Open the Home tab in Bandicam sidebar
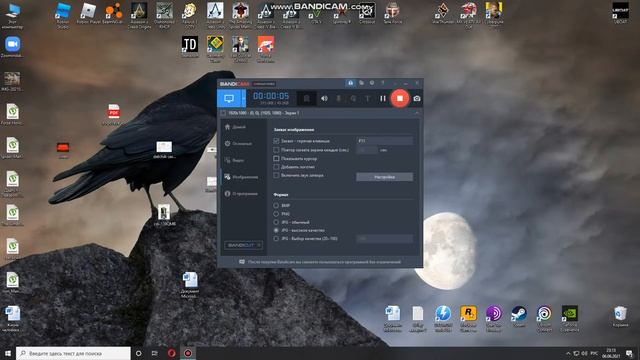Viewport: 640px width, 360px height. point(236,127)
